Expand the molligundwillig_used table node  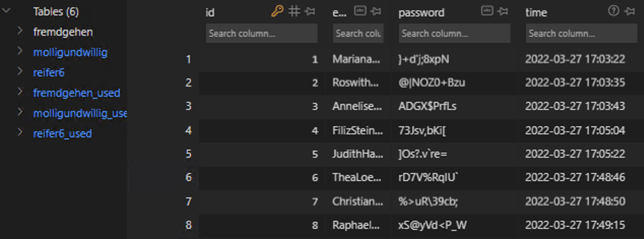[20, 113]
